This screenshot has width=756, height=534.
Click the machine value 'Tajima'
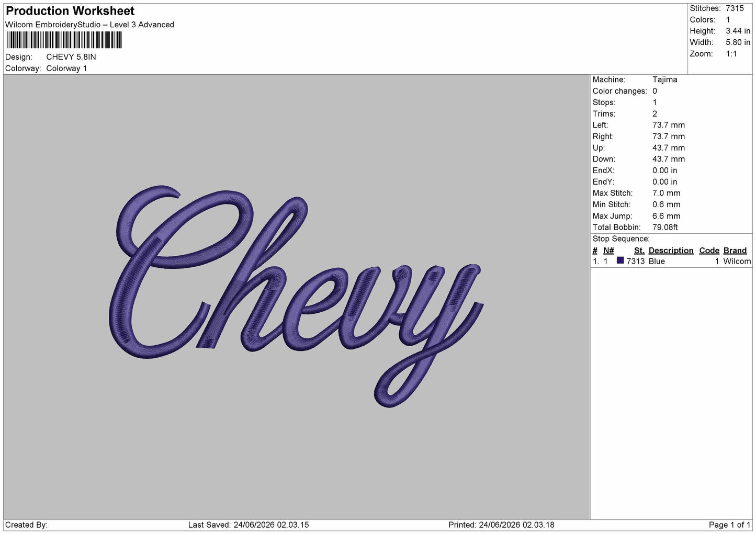coord(664,79)
